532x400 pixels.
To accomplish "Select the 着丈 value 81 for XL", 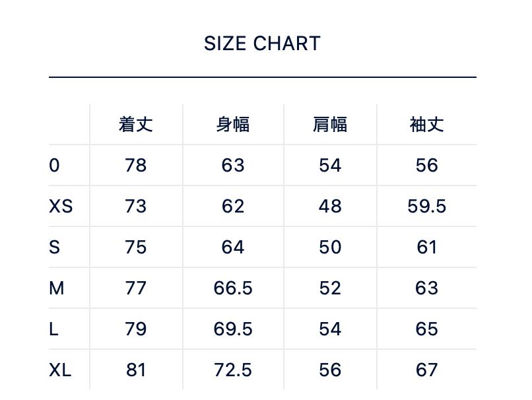I will (136, 370).
